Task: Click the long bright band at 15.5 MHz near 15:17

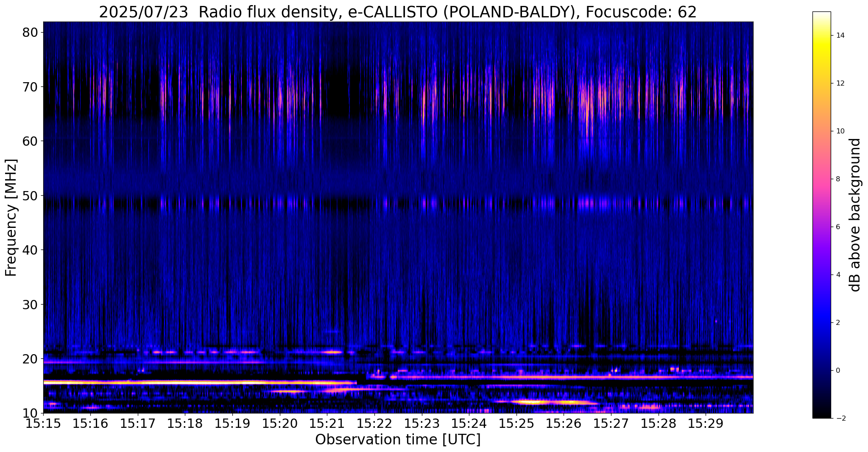Action: [x=199, y=383]
